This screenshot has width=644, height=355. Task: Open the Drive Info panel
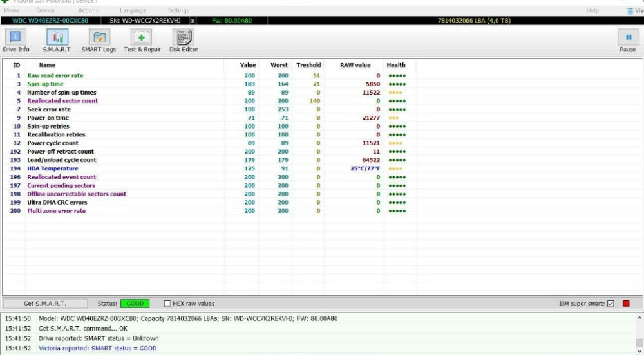pyautogui.click(x=15, y=41)
